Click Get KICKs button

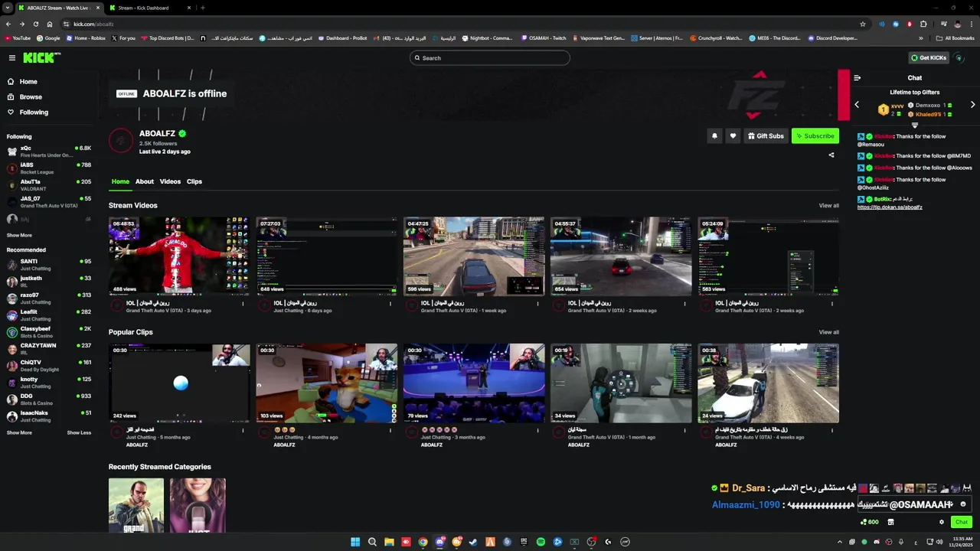coord(929,58)
